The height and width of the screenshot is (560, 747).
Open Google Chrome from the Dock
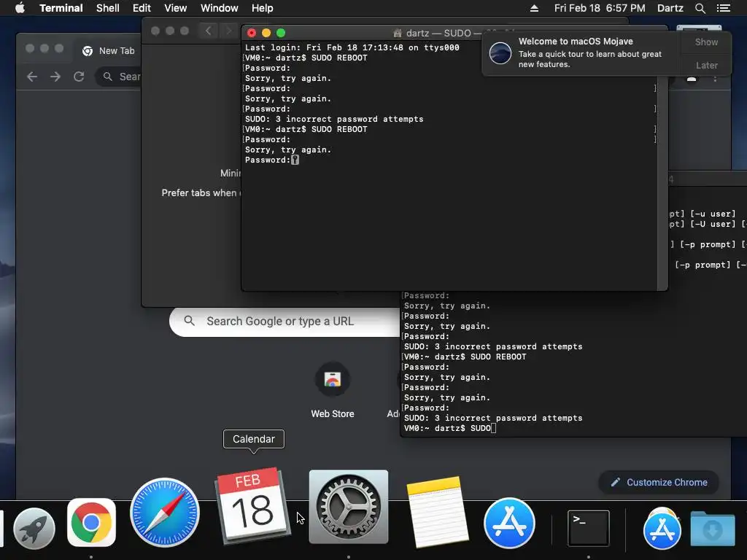[91, 523]
